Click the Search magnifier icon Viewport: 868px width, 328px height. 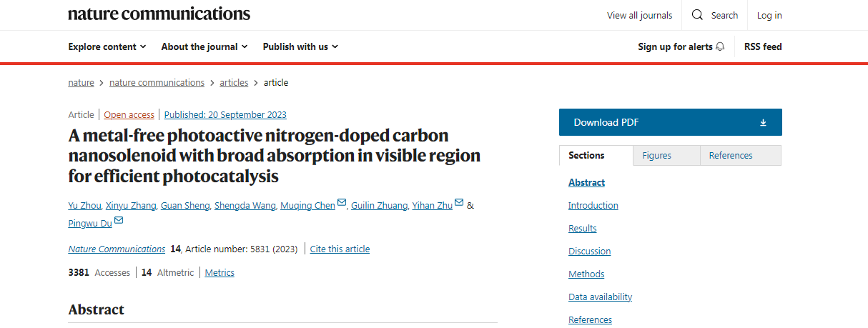click(x=698, y=15)
